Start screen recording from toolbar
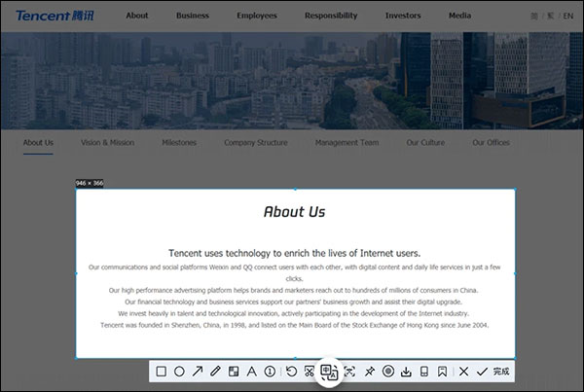Viewport: 584px width, 392px height. pyautogui.click(x=387, y=372)
